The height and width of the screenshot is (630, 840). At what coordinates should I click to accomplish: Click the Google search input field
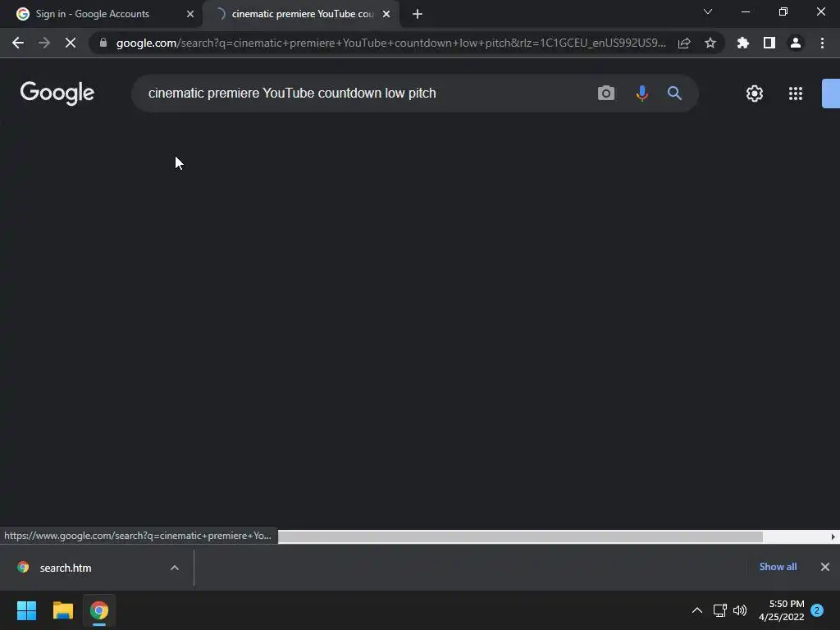point(364,94)
